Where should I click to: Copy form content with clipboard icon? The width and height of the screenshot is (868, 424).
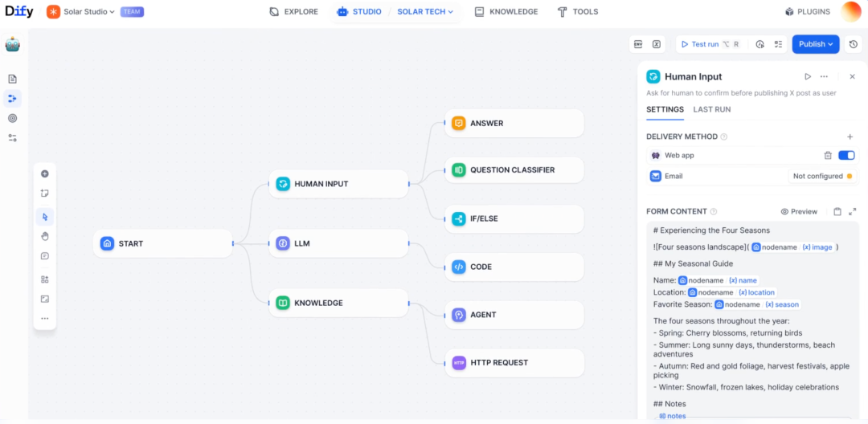(x=837, y=211)
